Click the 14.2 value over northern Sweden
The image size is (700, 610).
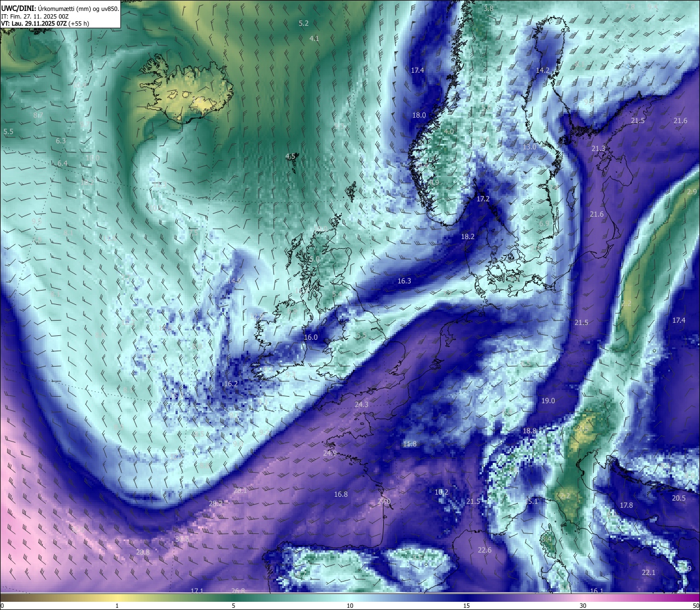pos(542,70)
